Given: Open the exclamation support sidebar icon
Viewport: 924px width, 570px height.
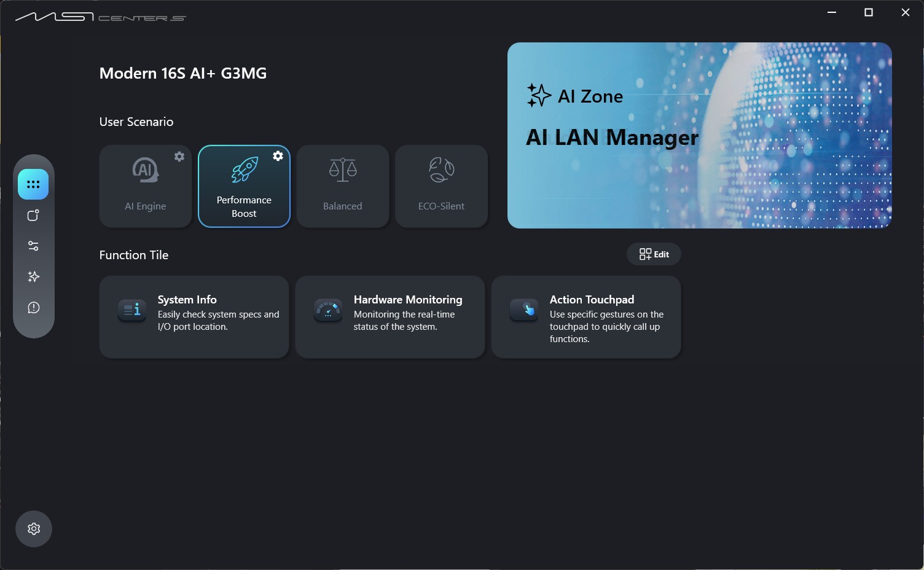Looking at the screenshot, I should pos(33,307).
